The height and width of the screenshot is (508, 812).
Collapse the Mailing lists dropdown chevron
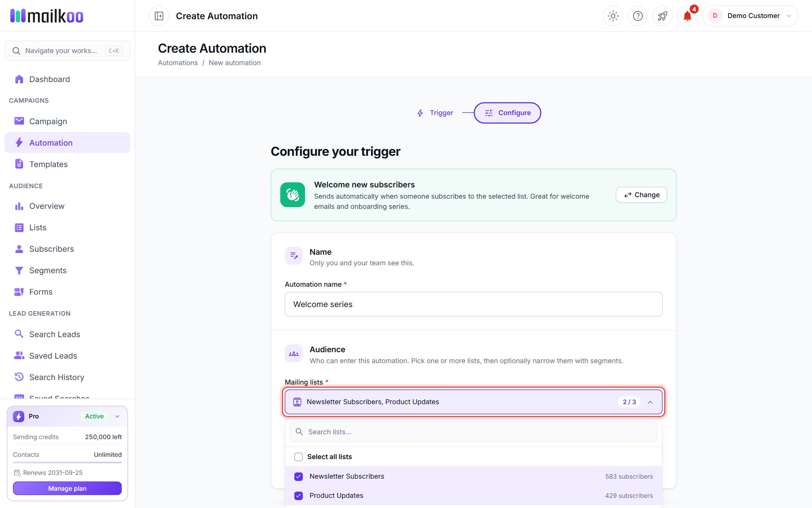pos(650,402)
